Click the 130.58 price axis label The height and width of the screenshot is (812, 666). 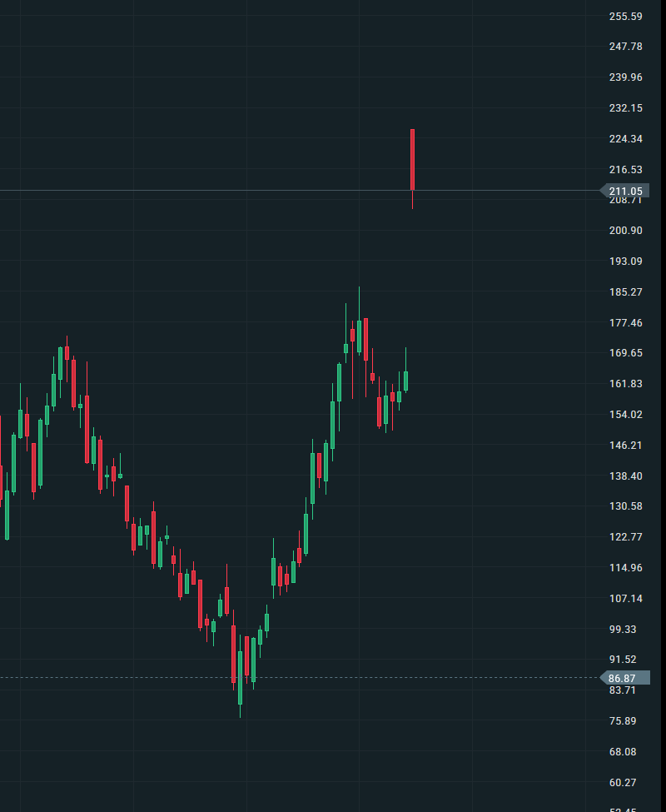tap(625, 506)
